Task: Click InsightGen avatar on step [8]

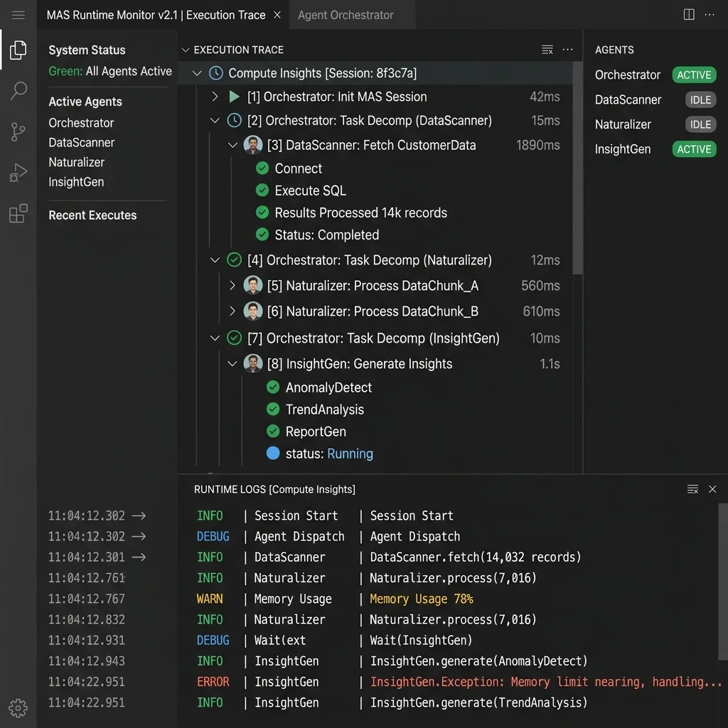Action: (253, 363)
